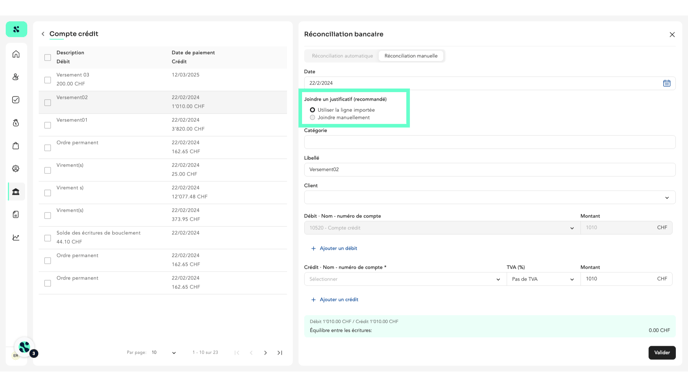
Task: Go to previous page of the table
Action: 251,353
